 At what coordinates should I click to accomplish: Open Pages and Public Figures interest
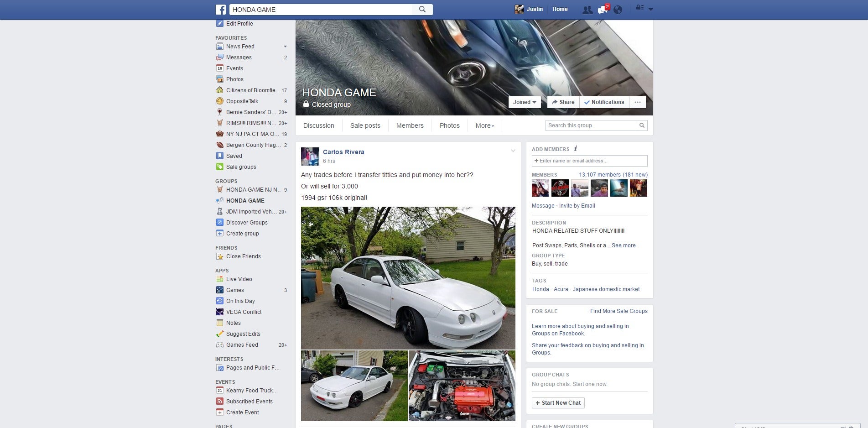[252, 368]
